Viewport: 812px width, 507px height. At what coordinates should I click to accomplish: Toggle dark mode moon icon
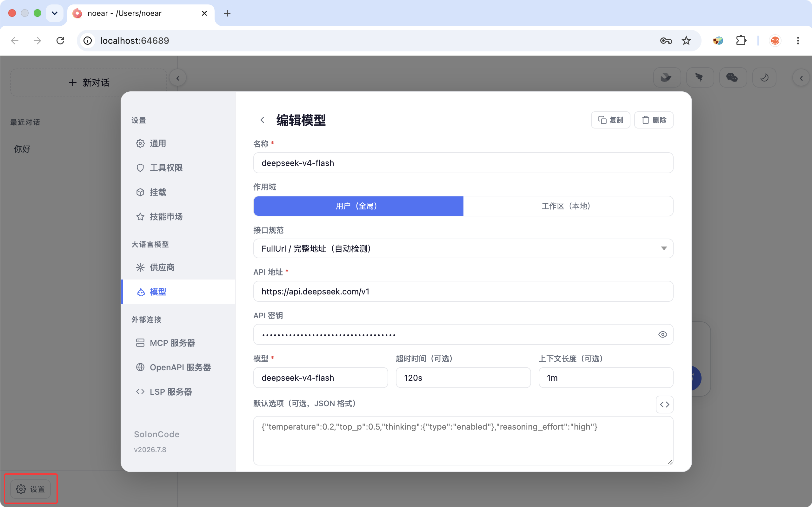764,78
